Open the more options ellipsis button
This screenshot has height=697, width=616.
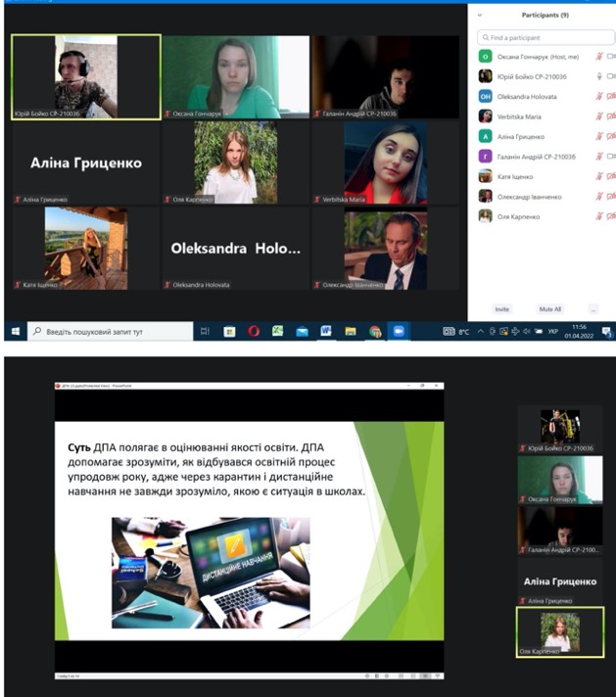click(593, 309)
